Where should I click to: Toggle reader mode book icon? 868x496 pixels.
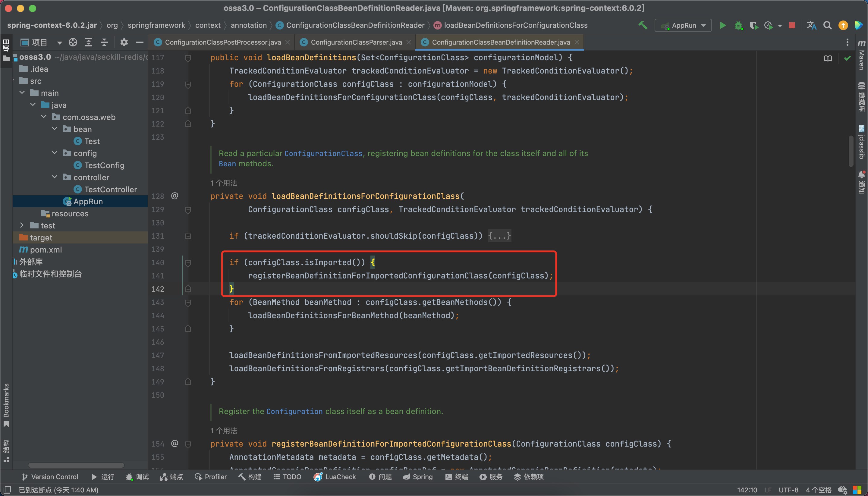(x=828, y=58)
